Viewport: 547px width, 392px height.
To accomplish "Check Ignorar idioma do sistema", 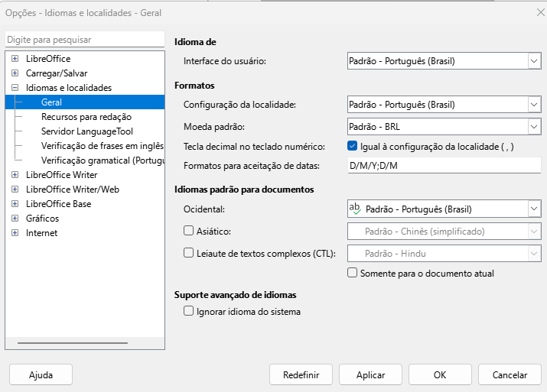I will (188, 311).
